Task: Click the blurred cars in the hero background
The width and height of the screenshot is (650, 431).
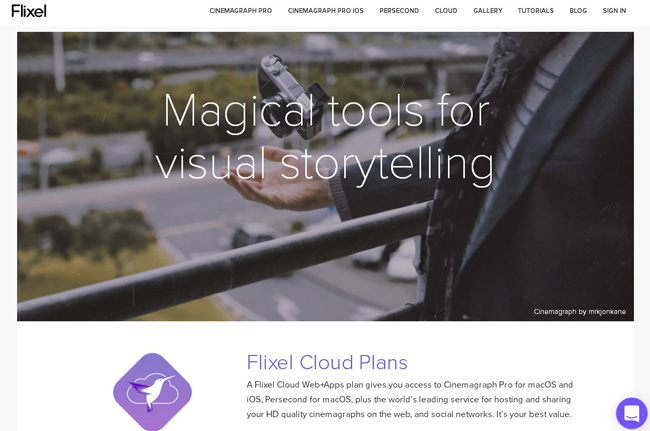Action: [253, 236]
